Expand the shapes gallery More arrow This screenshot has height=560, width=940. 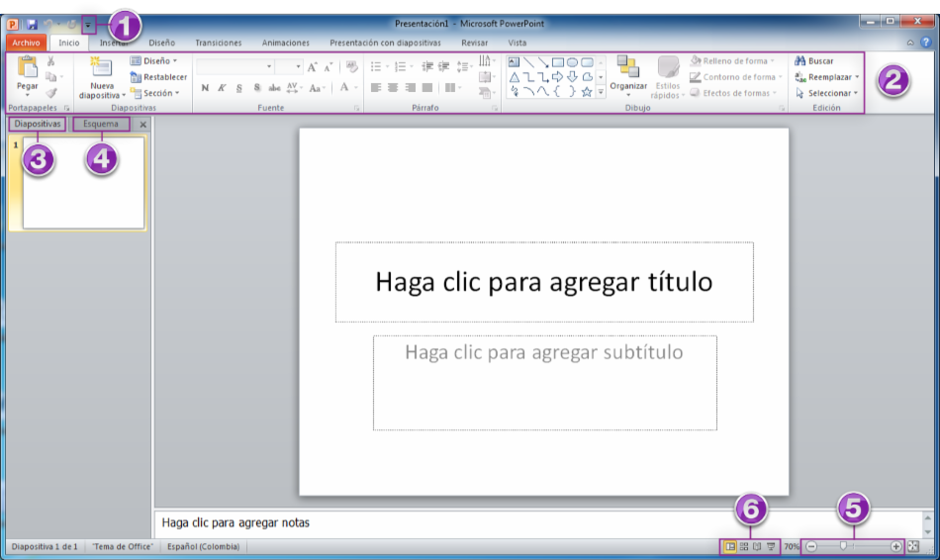coord(601,92)
